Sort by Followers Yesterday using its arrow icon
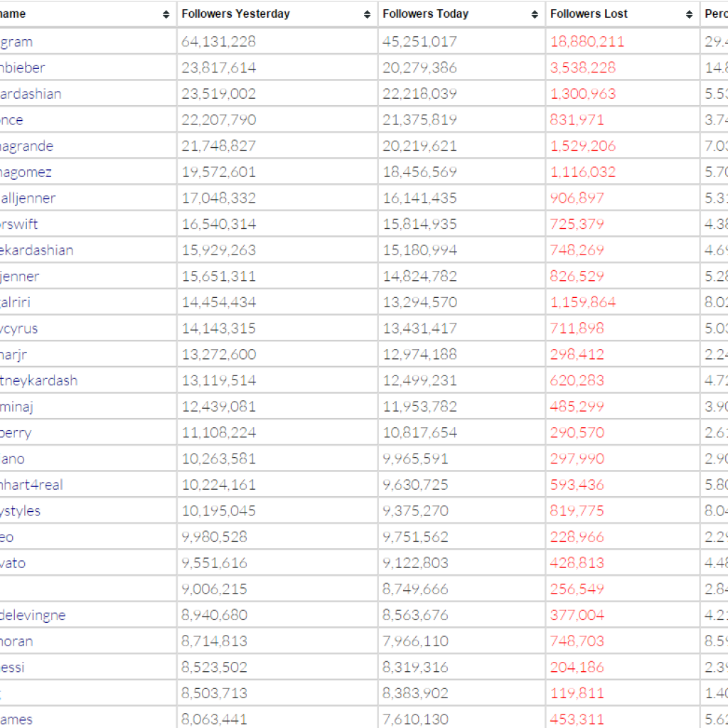The height and width of the screenshot is (728, 728). pos(367,14)
